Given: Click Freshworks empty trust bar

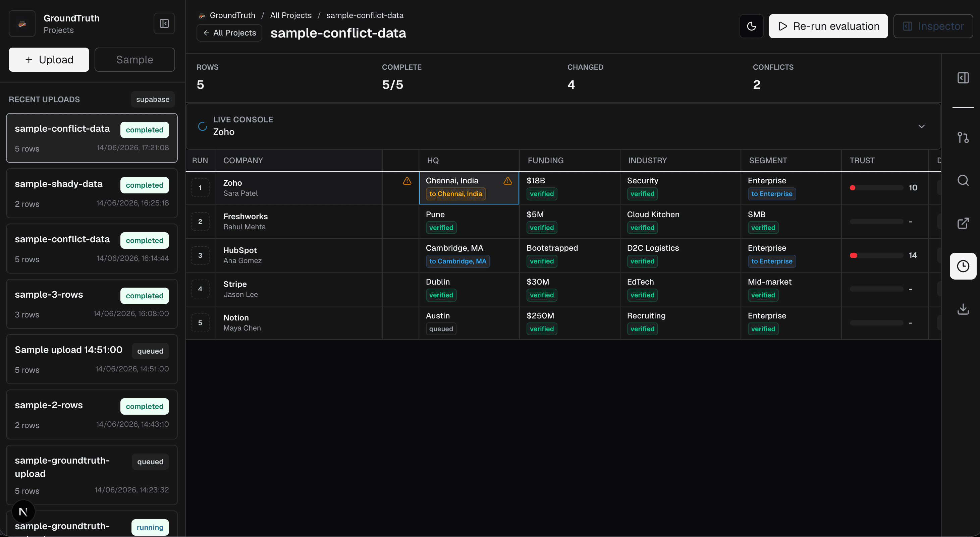Looking at the screenshot, I should (876, 222).
